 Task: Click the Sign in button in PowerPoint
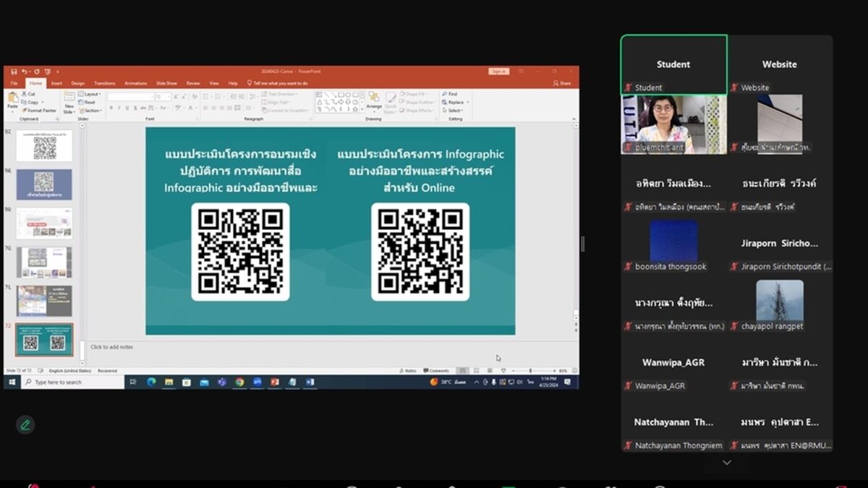coord(498,72)
